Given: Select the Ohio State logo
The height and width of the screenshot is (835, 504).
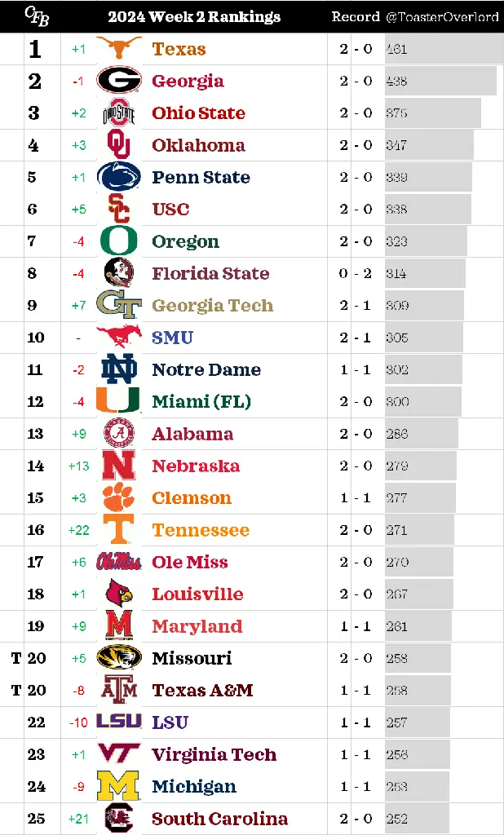Looking at the screenshot, I should pyautogui.click(x=119, y=113).
